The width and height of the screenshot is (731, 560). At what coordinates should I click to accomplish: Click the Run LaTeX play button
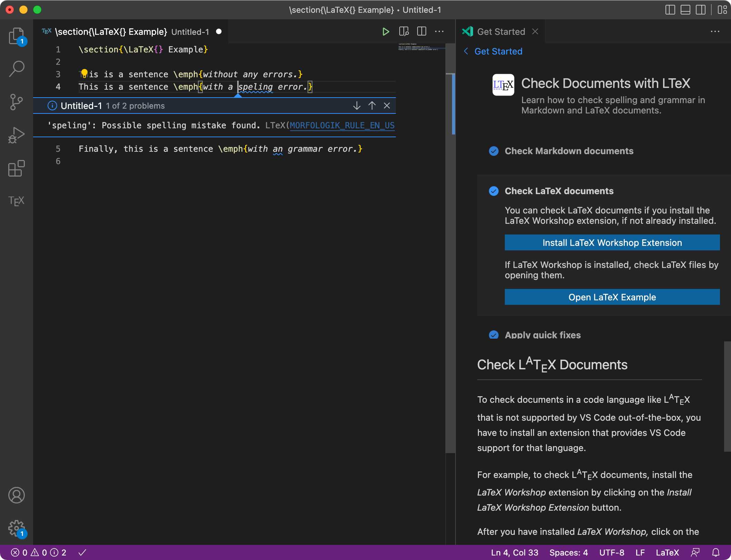[386, 31]
